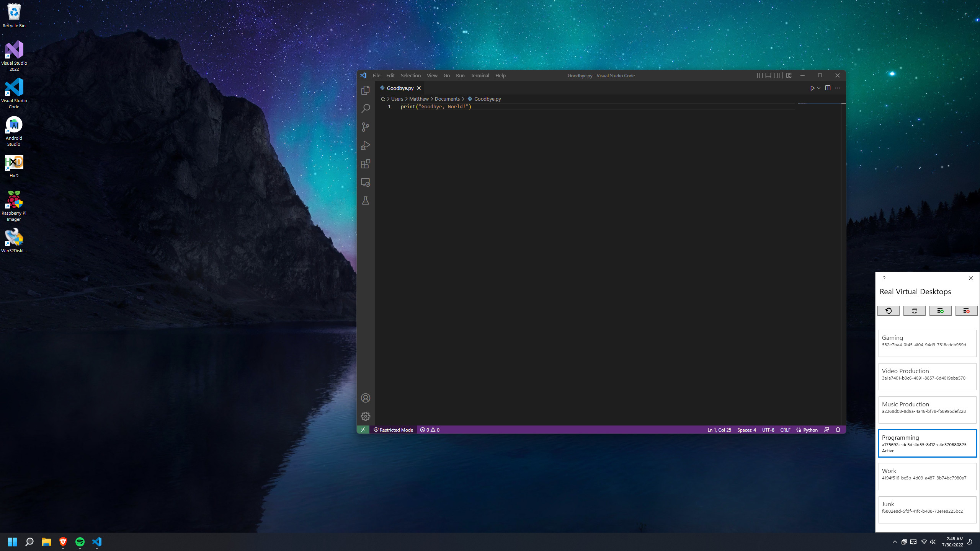This screenshot has height=551, width=980.
Task: Select the Goodbye.py editor tab
Action: pyautogui.click(x=400, y=88)
